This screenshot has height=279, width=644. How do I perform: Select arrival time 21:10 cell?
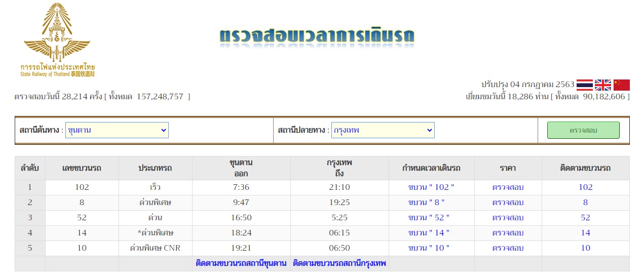pos(339,187)
